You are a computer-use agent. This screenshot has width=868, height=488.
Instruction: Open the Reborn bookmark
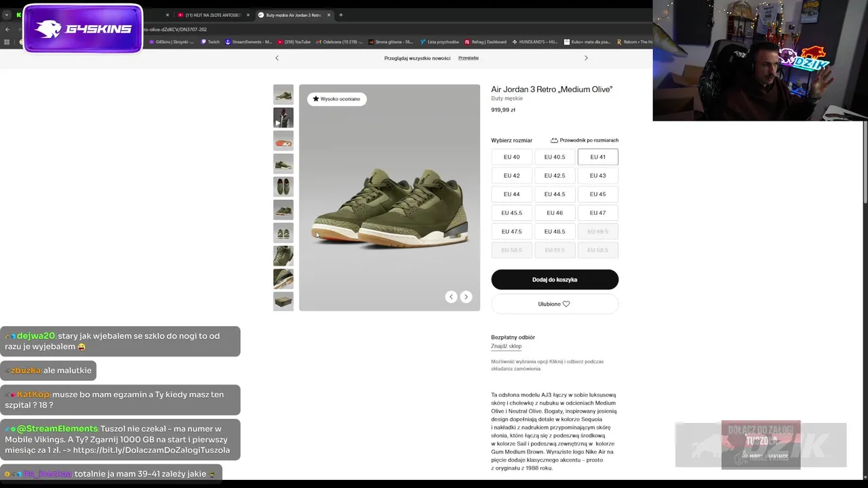[635, 42]
